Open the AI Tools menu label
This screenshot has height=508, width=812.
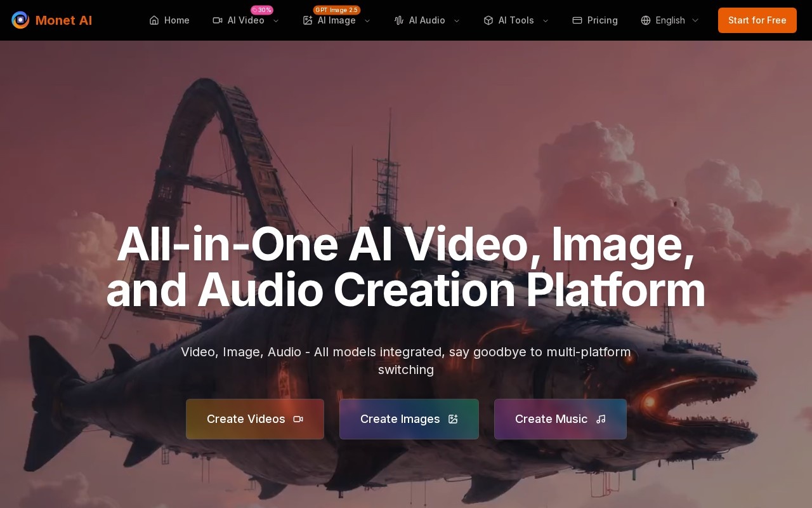(x=516, y=20)
